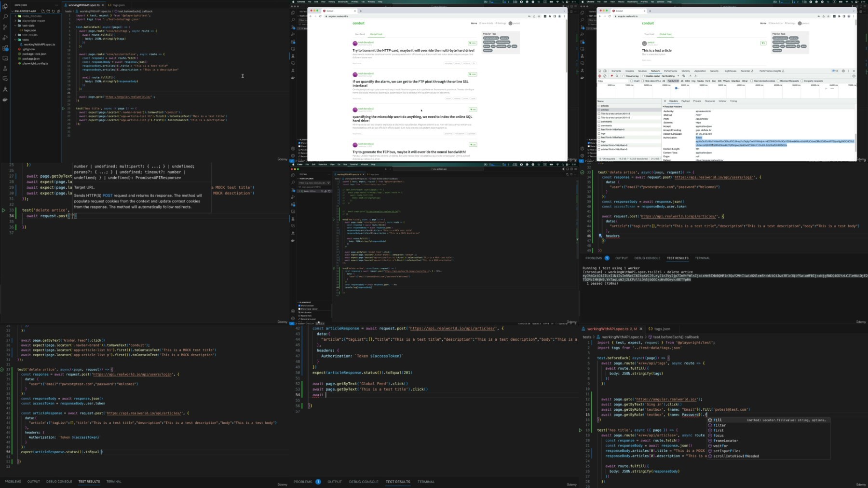Tick the Has blocked cookies checkbox
This screenshot has height=488, width=868.
(x=752, y=81)
